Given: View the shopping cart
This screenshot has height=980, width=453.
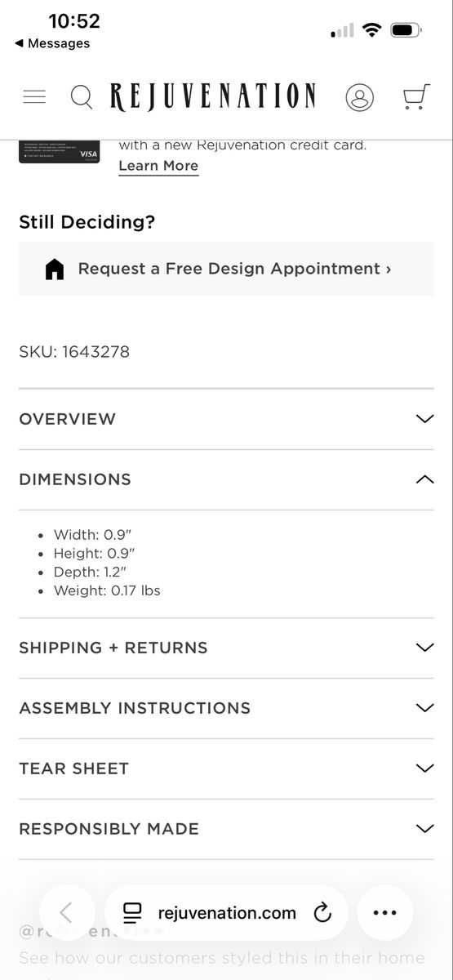Looking at the screenshot, I should click(416, 96).
